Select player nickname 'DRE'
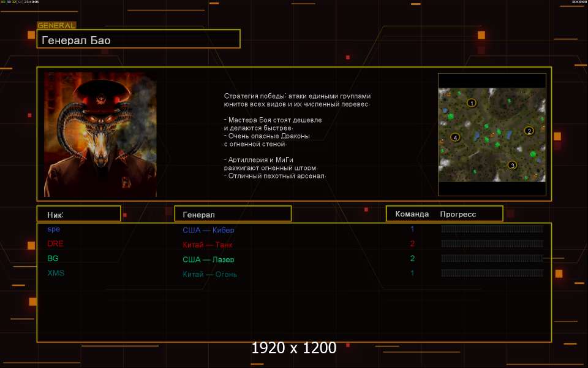 (55, 243)
